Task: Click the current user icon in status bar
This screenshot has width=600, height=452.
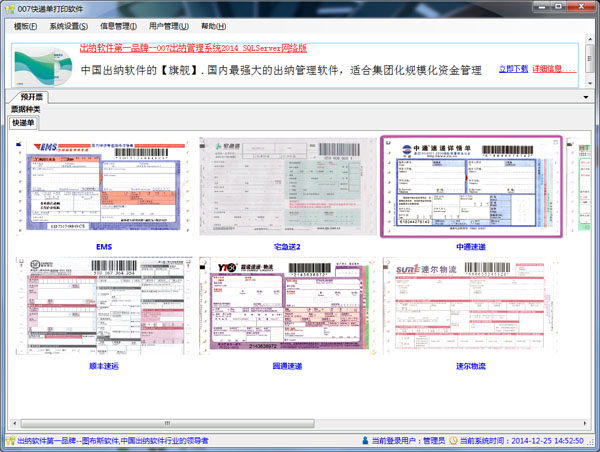Action: point(363,441)
